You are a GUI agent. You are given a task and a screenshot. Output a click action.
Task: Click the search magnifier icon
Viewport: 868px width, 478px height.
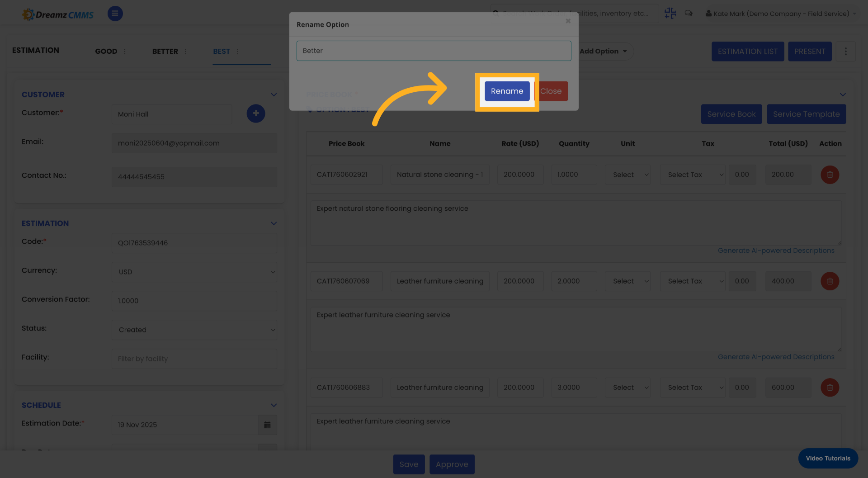click(x=496, y=14)
